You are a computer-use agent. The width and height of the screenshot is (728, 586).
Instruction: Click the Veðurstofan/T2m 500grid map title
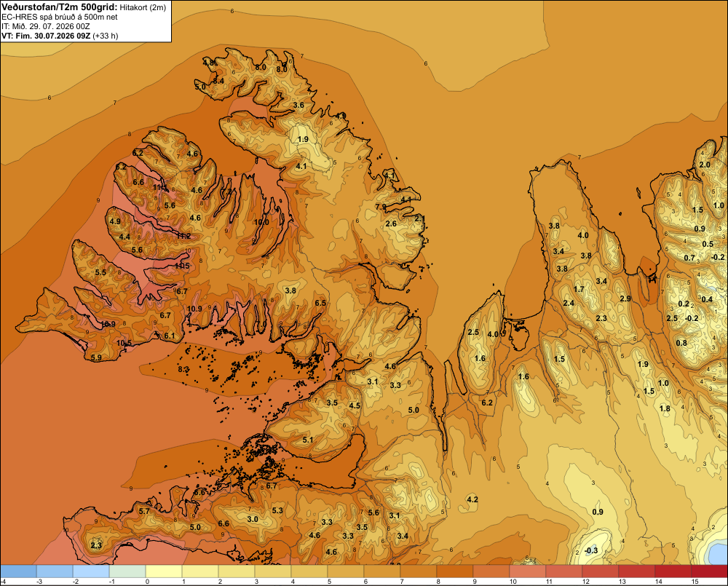(60, 7)
